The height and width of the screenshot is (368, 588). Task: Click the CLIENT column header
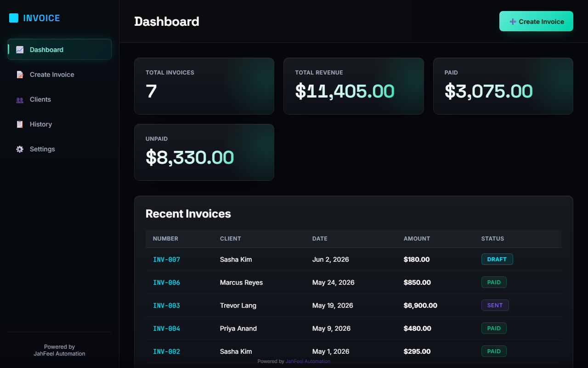coord(231,239)
